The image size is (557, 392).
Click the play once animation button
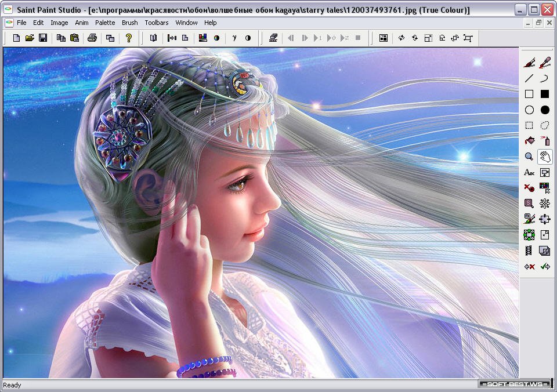[x=317, y=38]
